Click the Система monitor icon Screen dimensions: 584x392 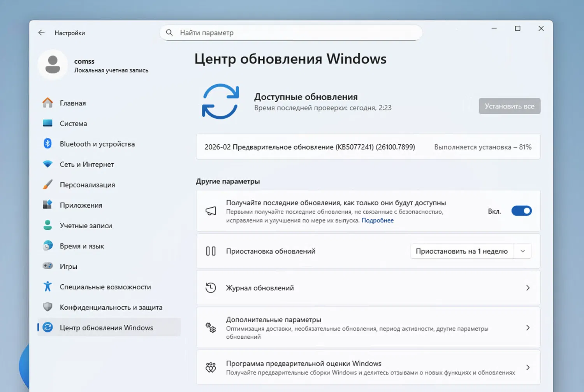tap(47, 123)
